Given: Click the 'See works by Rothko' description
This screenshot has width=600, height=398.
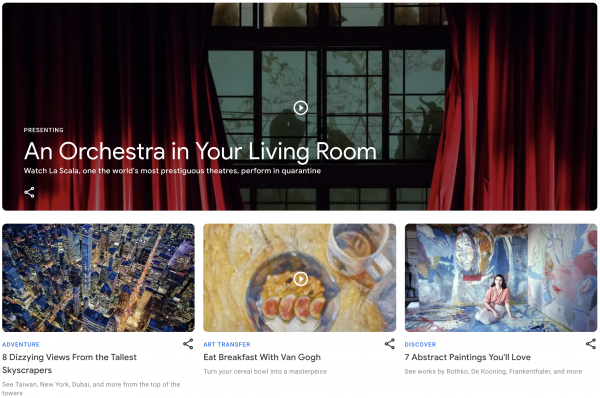Looking at the screenshot, I should click(x=493, y=372).
